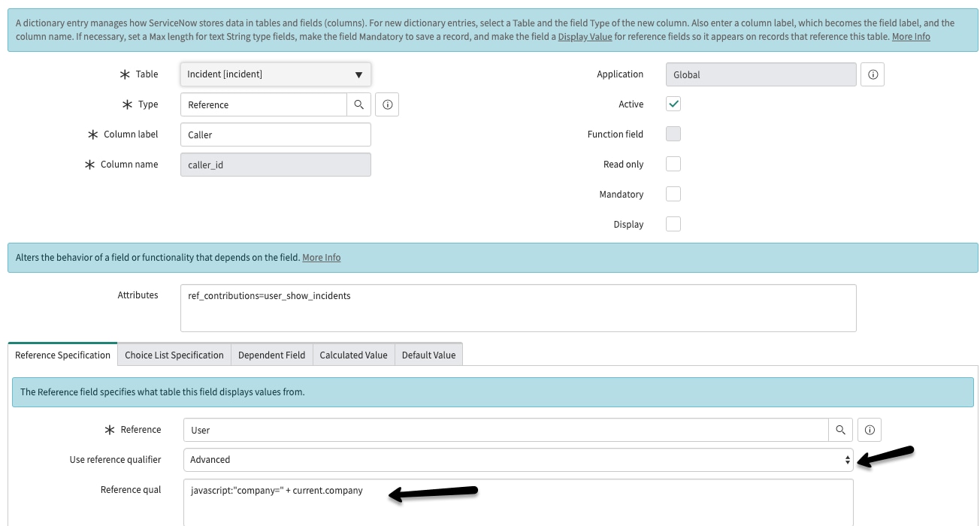Click More Info link in the Alters behavior banner
This screenshot has width=980, height=526.
click(x=321, y=258)
